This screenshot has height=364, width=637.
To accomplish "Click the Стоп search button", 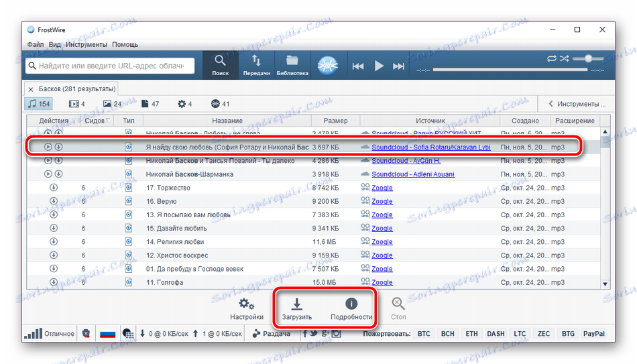I will (398, 309).
